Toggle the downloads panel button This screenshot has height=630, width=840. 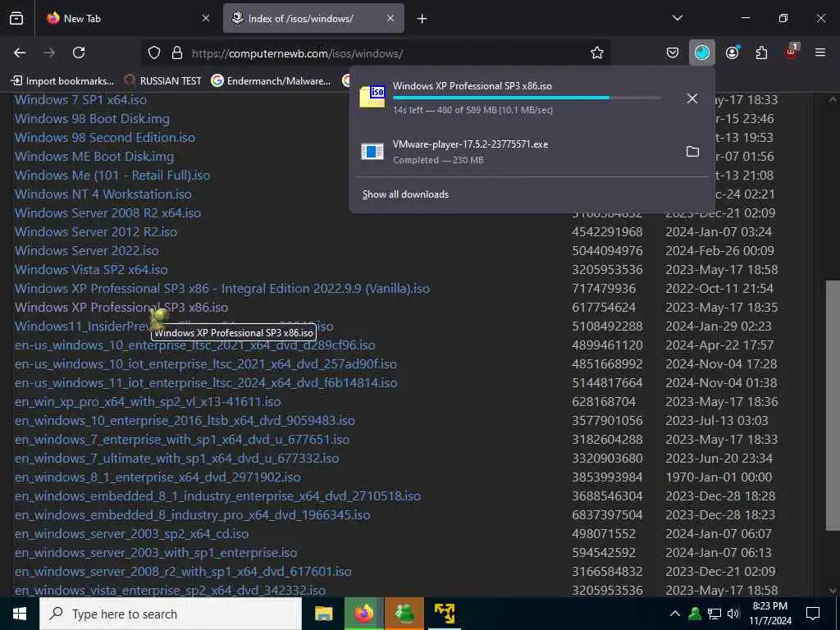coord(702,52)
